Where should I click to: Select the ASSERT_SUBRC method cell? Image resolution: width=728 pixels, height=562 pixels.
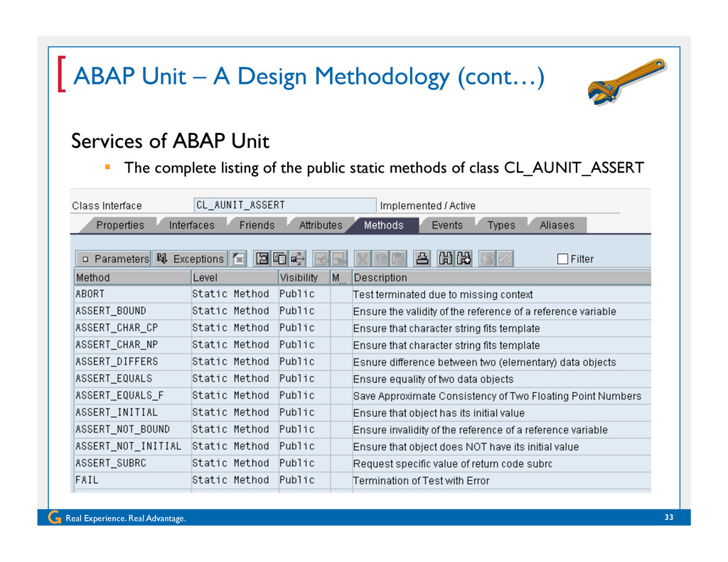point(133,463)
